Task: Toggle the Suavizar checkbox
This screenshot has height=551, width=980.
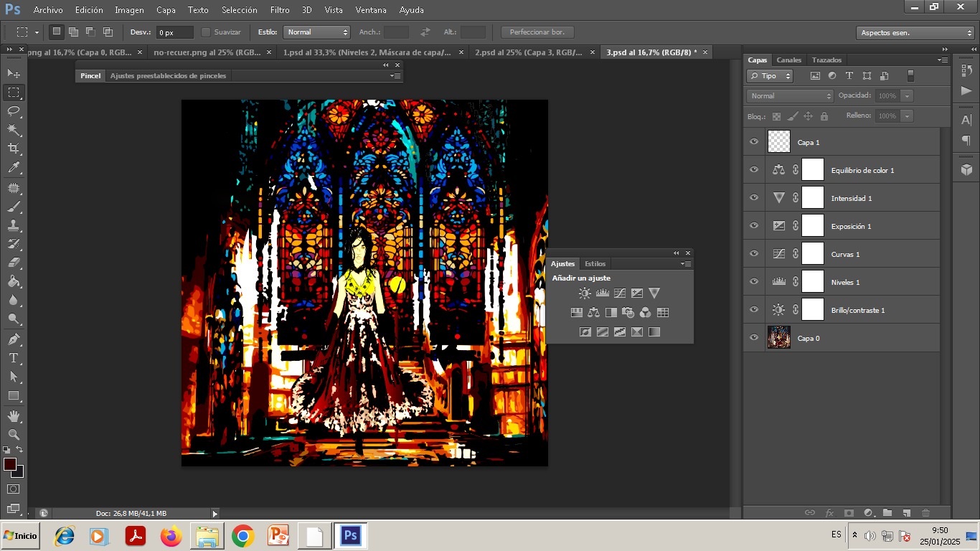Action: [x=206, y=32]
